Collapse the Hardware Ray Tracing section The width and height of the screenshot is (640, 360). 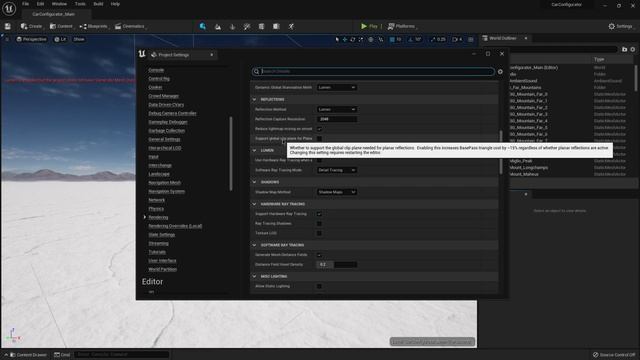[x=254, y=204]
